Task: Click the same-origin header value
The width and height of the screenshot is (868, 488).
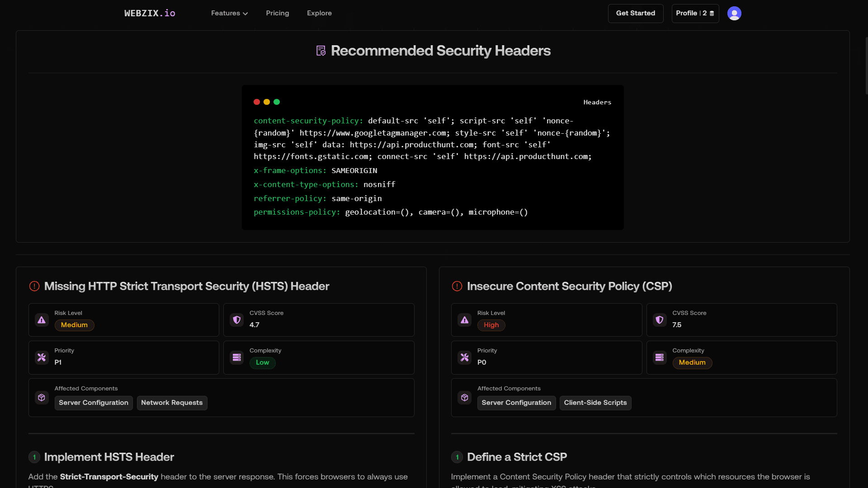Action: pos(357,198)
